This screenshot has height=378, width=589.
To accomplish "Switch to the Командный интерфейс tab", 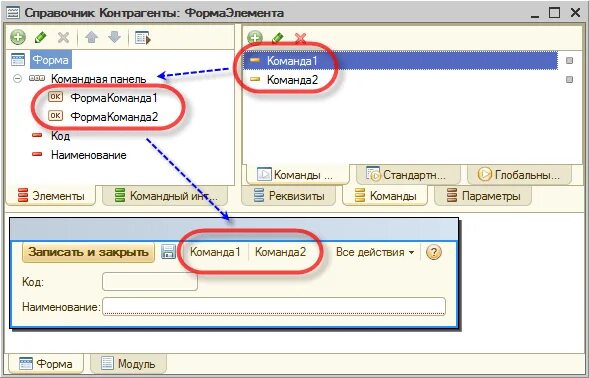I will point(165,196).
